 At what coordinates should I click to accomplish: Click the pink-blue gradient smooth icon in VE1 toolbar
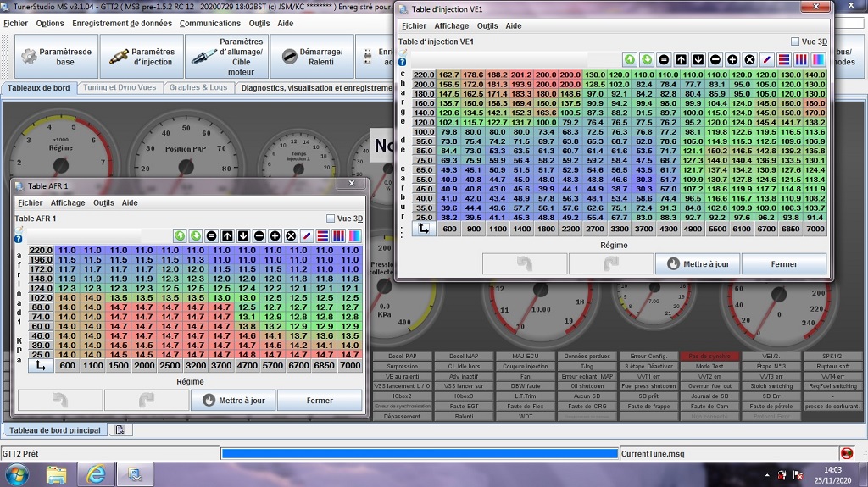tap(817, 59)
